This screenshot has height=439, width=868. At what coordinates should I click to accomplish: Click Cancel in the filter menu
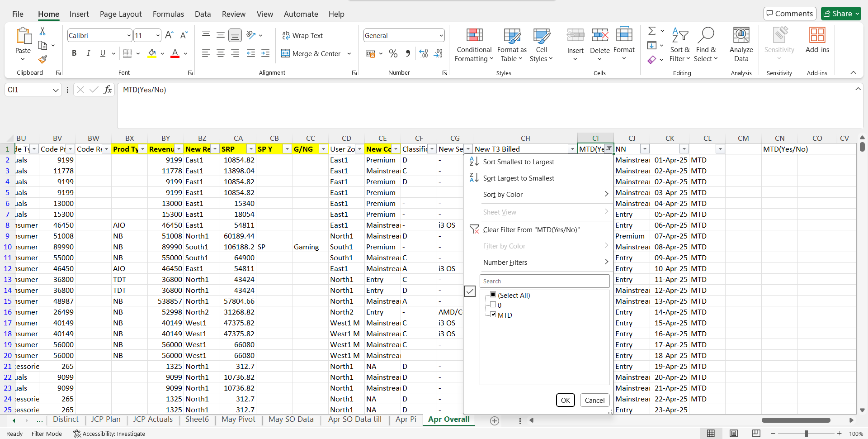click(594, 400)
